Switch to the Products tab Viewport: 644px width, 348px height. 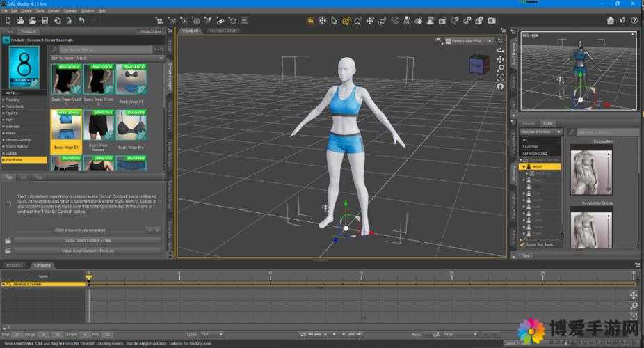[x=28, y=31]
